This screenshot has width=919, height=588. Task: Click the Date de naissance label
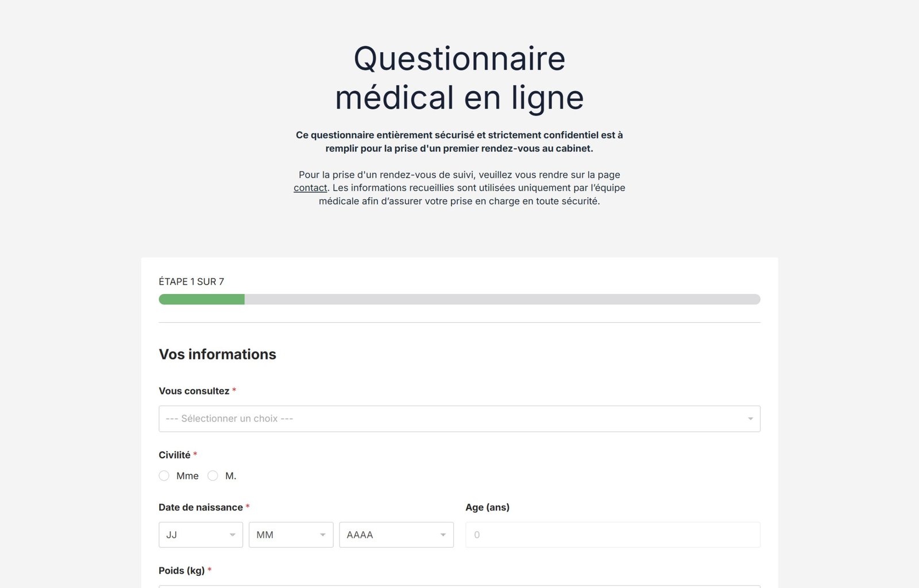point(200,507)
